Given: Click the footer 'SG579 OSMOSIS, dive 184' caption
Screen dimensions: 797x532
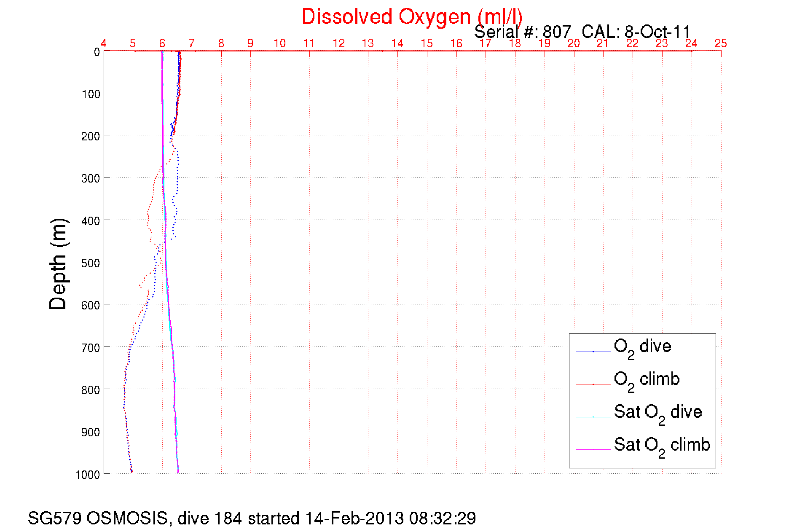Looking at the screenshot, I should coord(252,518).
